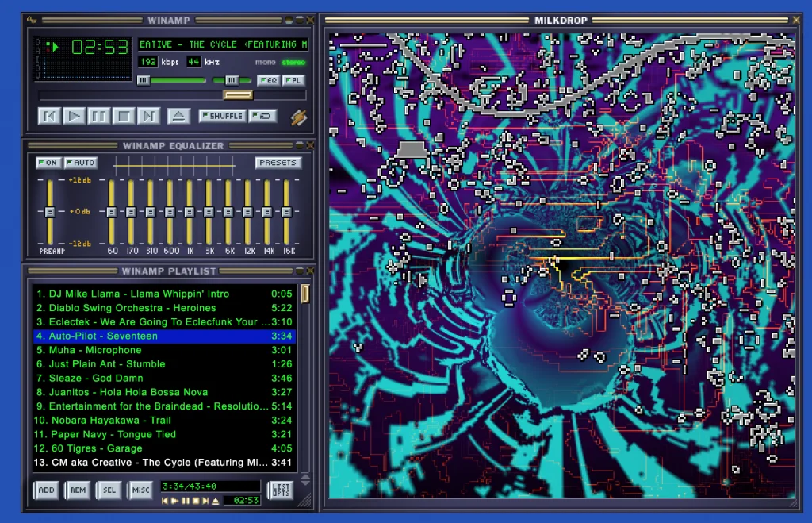The image size is (812, 523).
Task: Click Previous track in main Winamp window
Action: click(49, 116)
